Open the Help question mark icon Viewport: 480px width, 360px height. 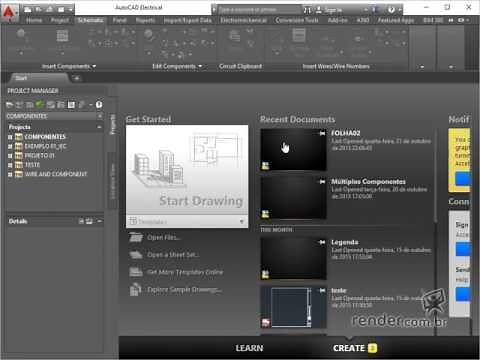391,10
